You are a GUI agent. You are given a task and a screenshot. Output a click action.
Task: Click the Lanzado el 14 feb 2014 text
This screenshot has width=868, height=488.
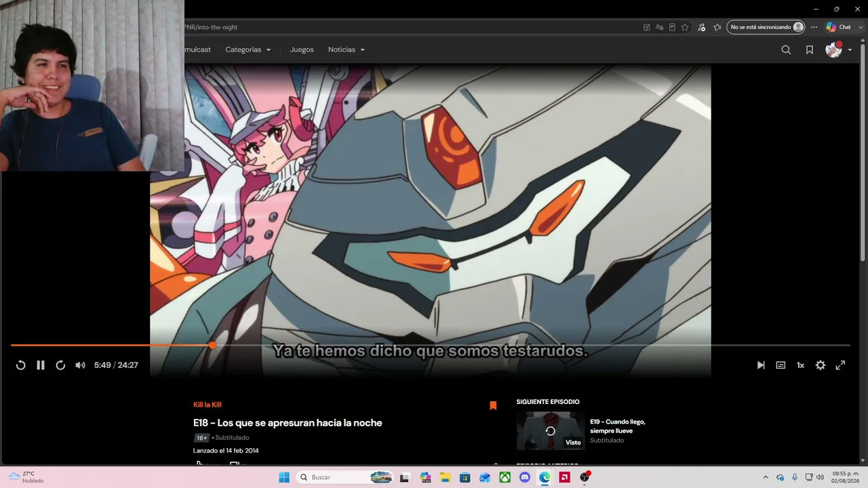pos(226,451)
